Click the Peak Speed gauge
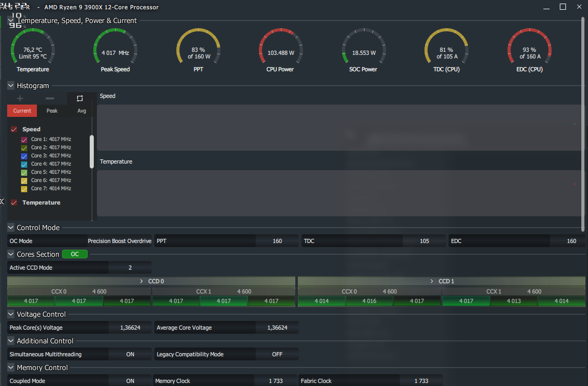588x386 pixels. tap(115, 51)
